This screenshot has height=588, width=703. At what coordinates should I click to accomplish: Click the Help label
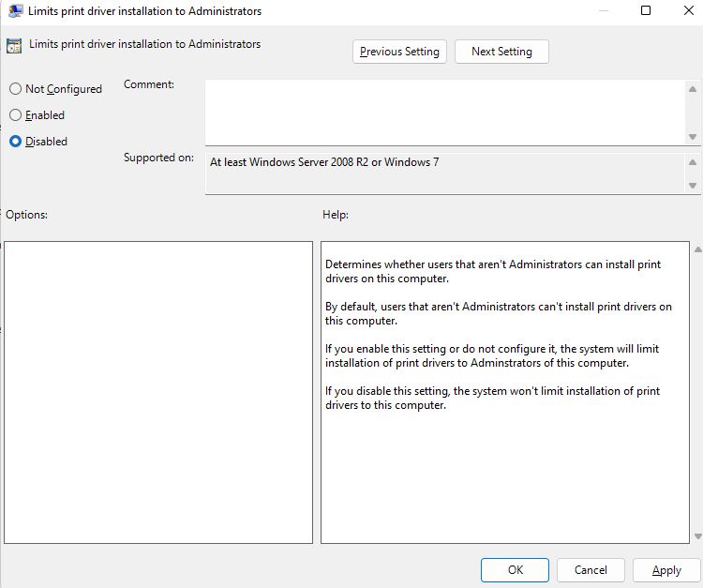(x=336, y=215)
